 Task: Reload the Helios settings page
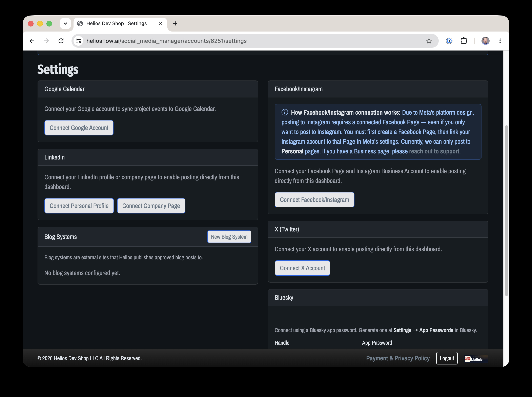(61, 41)
